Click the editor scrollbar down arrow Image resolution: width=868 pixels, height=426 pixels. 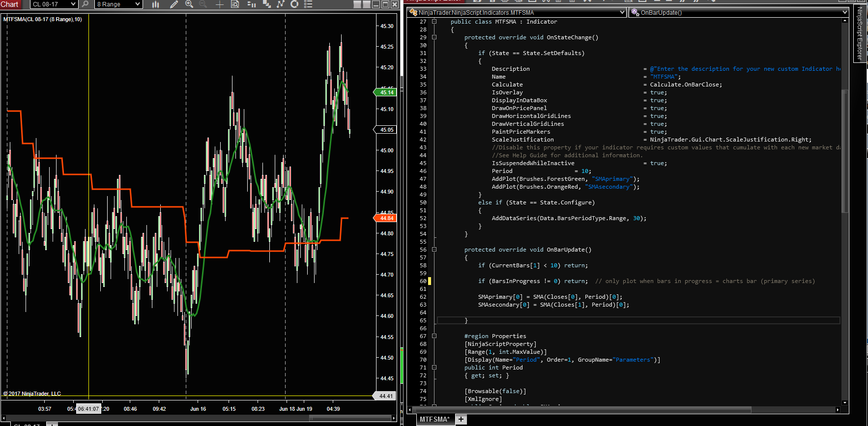[x=845, y=403]
